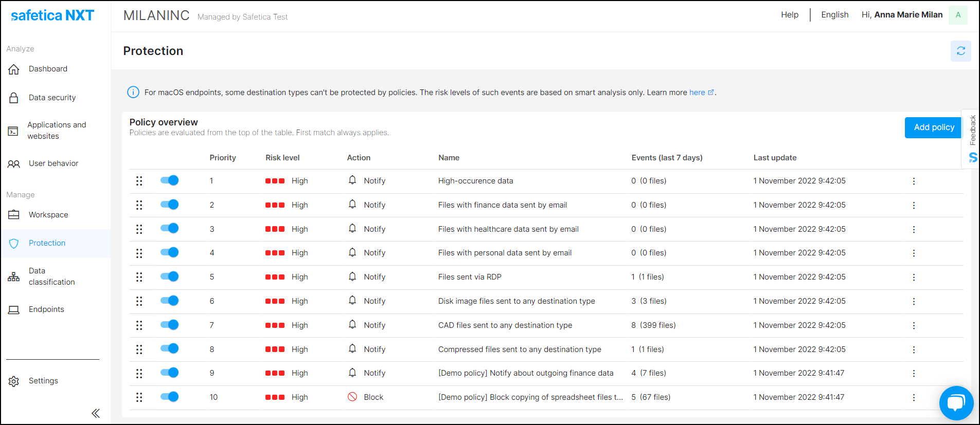Open more options for Compressed files policy
The height and width of the screenshot is (425, 980).
pyautogui.click(x=914, y=349)
